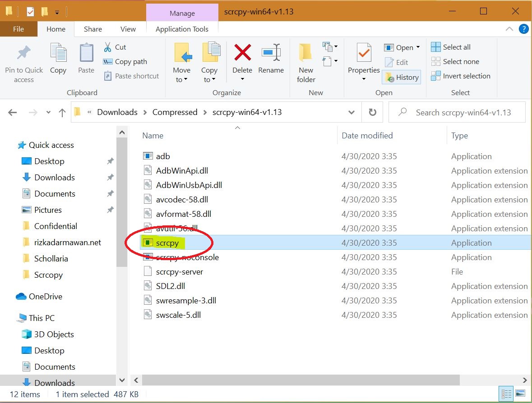Click the Cut scissors icon
Screen dimensions: 532x403
coord(107,47)
